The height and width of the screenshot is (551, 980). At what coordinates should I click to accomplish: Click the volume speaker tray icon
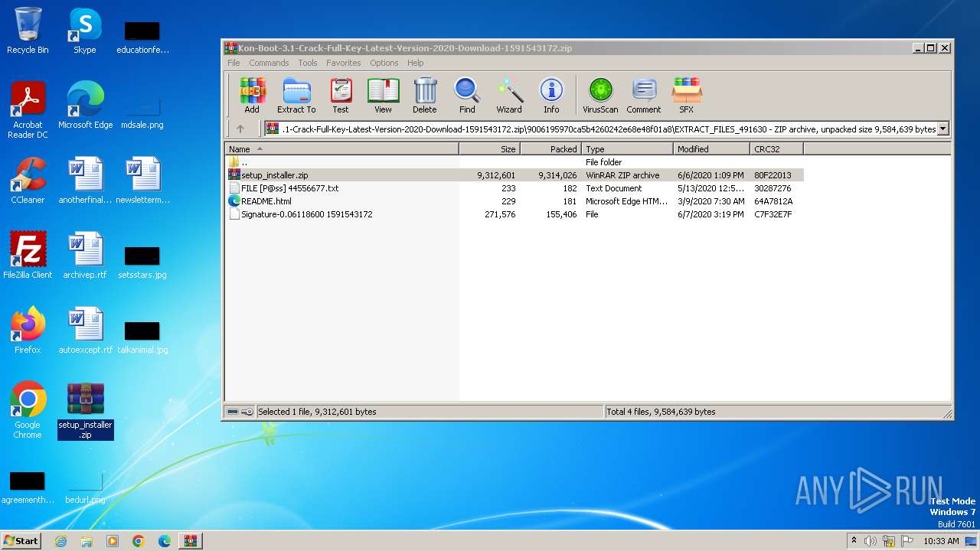[871, 541]
